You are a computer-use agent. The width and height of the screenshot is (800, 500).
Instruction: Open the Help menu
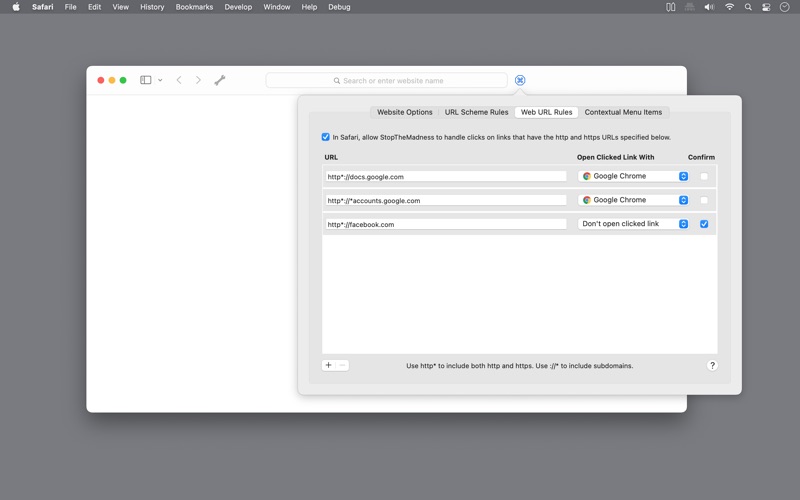[309, 7]
